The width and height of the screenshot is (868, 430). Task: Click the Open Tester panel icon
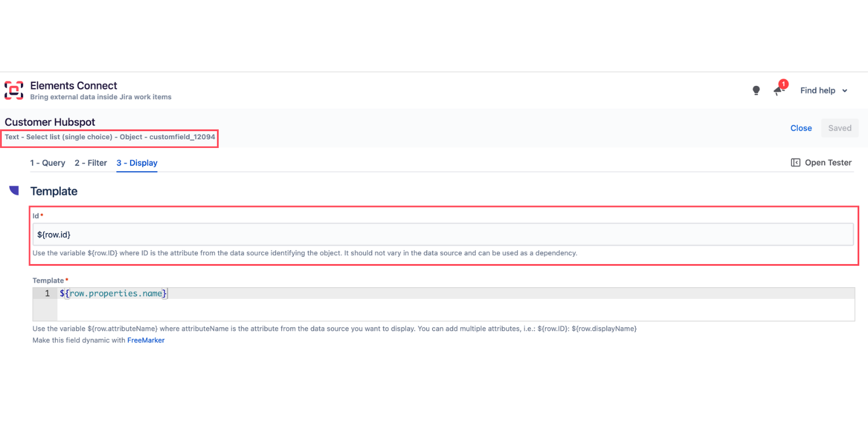coord(795,162)
